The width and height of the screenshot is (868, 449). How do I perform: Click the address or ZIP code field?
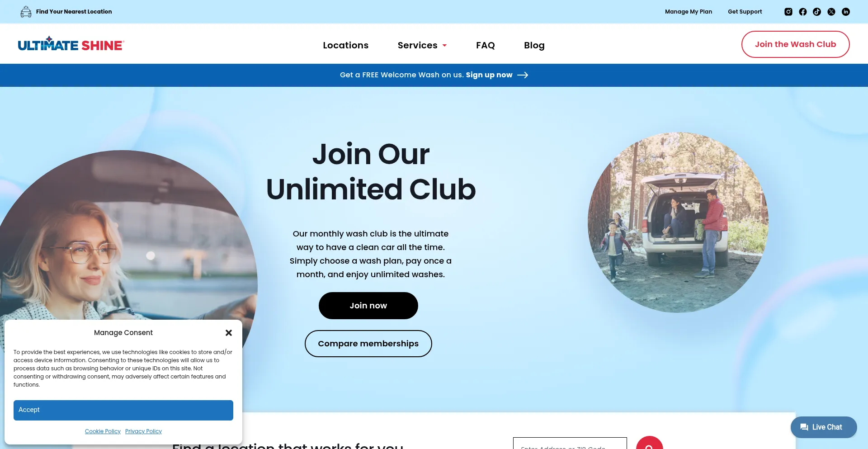tap(570, 443)
